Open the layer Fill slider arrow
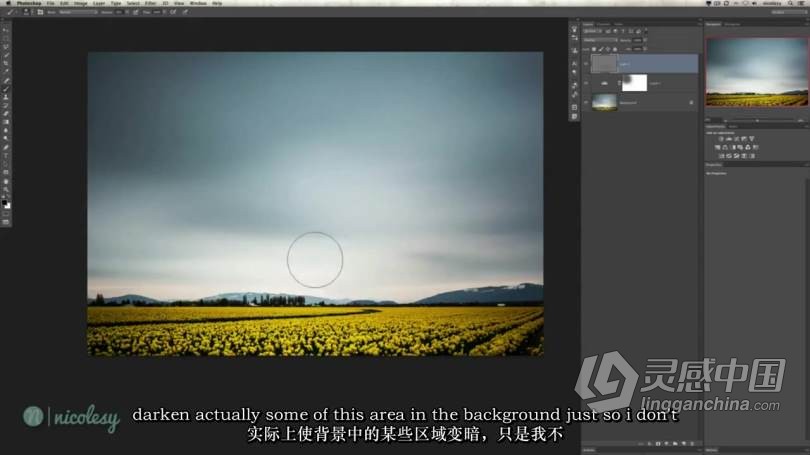Viewport: 810px width, 455px height. [645, 49]
